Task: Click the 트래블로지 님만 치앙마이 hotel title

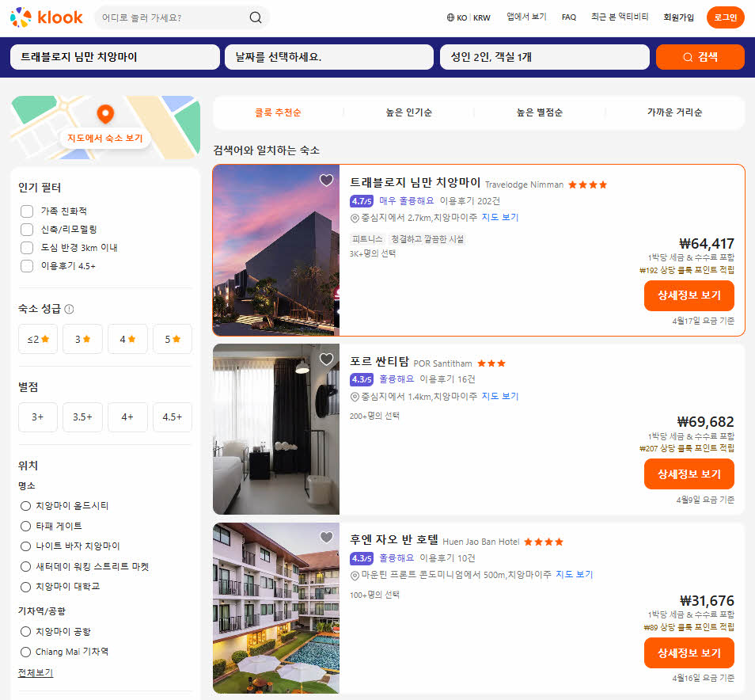Action: pos(415,183)
